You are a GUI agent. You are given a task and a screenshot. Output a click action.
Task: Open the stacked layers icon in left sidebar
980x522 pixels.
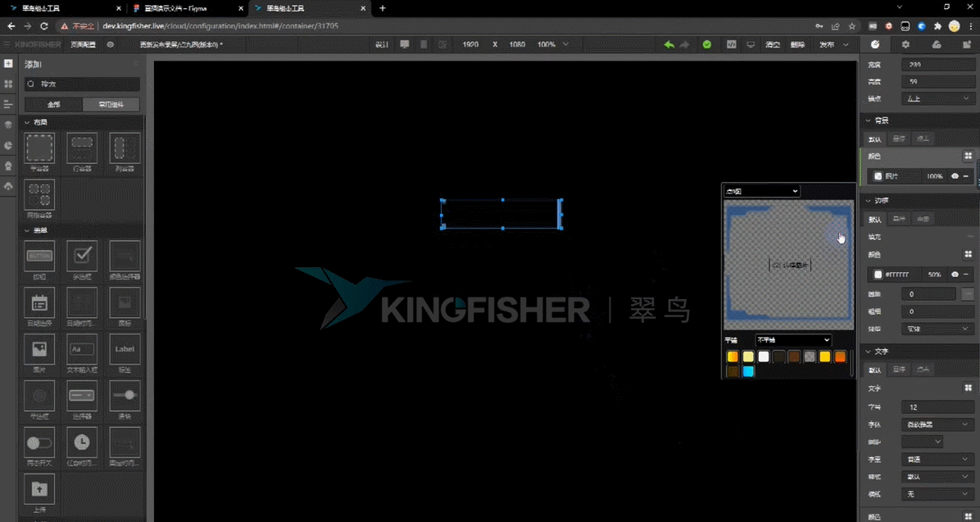[8, 125]
